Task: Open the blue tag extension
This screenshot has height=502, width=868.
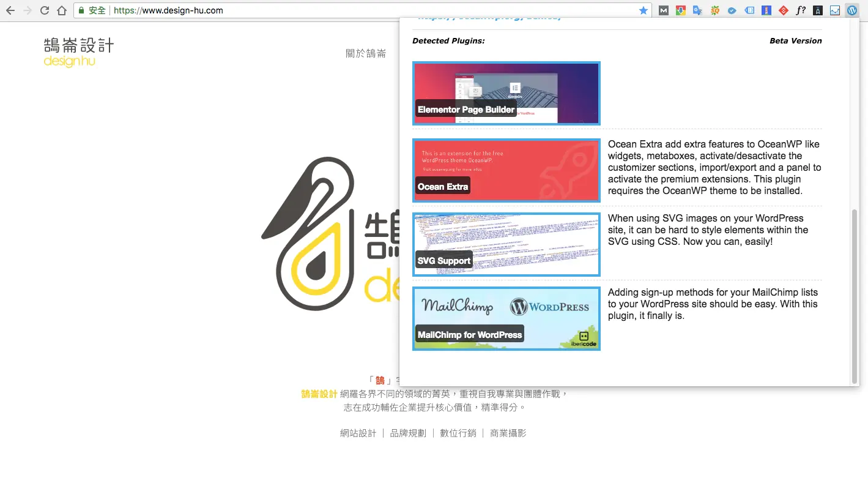Action: 749,10
